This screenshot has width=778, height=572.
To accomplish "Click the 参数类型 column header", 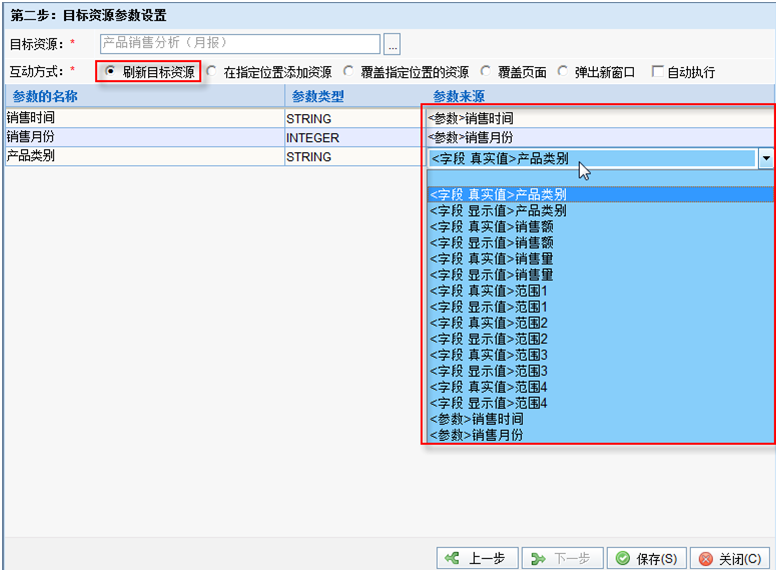I will [x=353, y=96].
